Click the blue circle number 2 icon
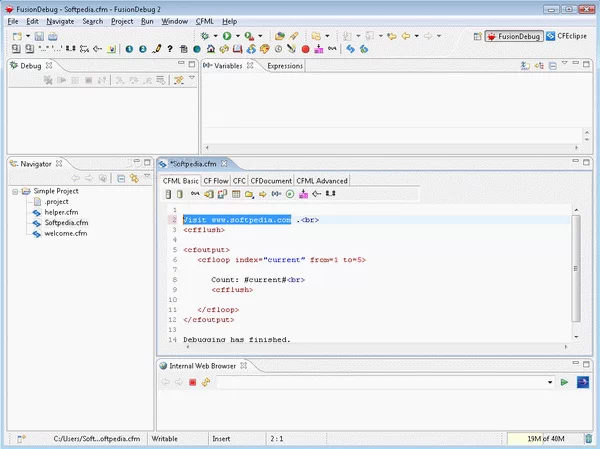 143,49
